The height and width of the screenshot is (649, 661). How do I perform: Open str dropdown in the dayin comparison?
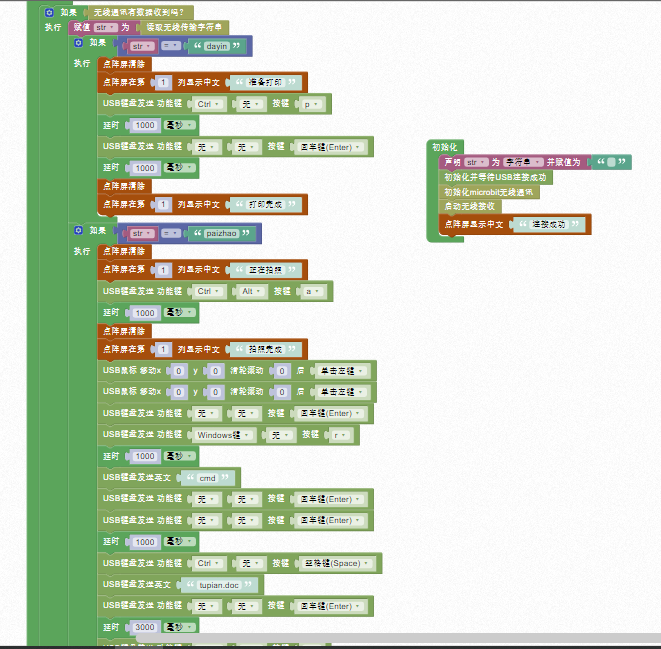click(142, 46)
